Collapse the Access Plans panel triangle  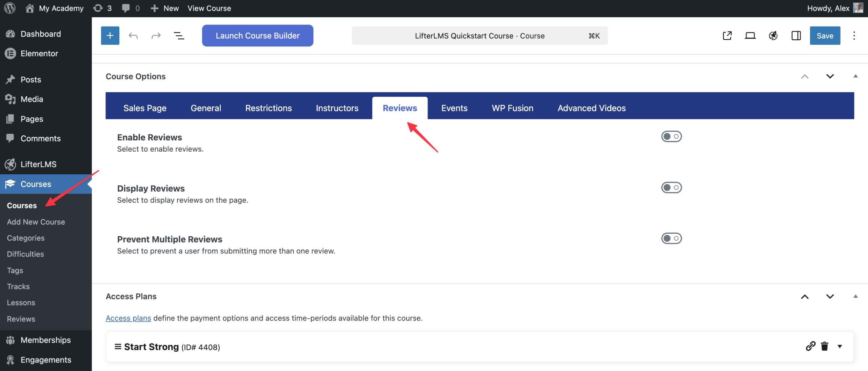coord(855,296)
